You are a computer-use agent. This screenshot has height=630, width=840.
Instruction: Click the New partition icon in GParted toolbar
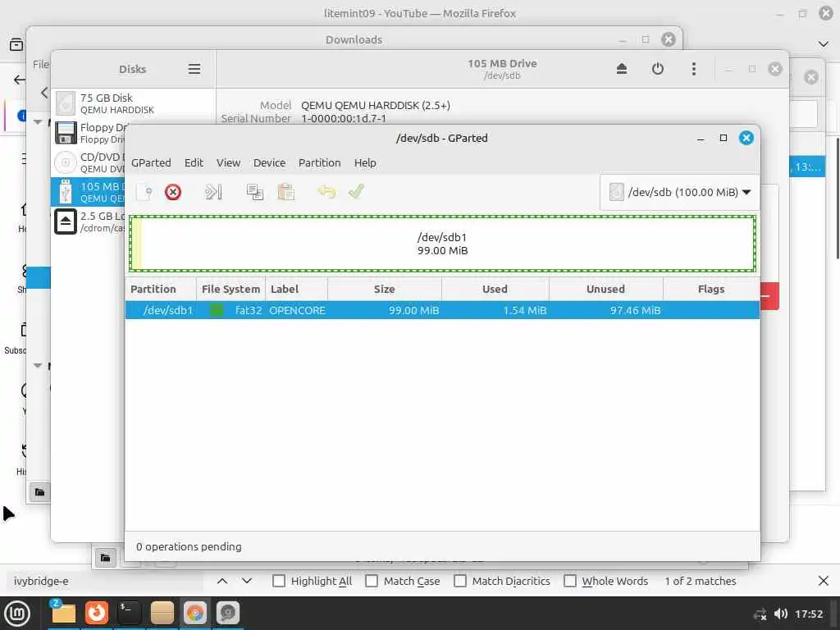coord(144,192)
